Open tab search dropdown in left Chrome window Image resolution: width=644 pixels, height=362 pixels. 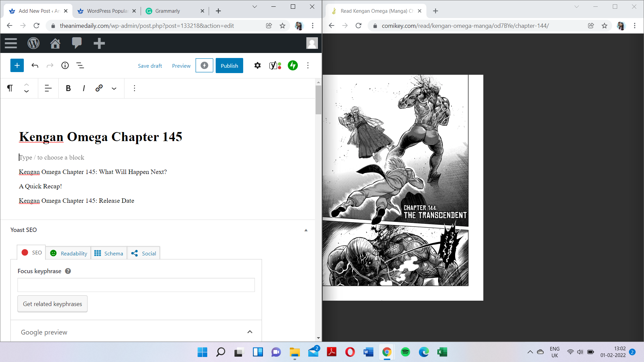(x=255, y=7)
